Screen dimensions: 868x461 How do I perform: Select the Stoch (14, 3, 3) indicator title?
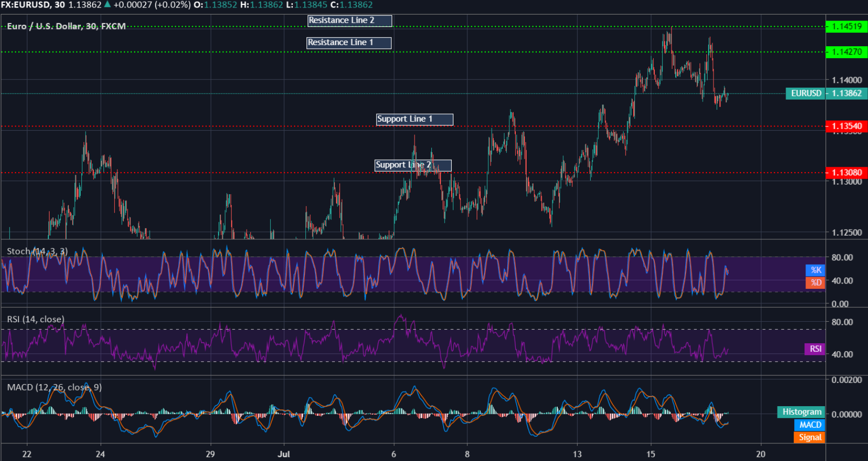tap(37, 251)
